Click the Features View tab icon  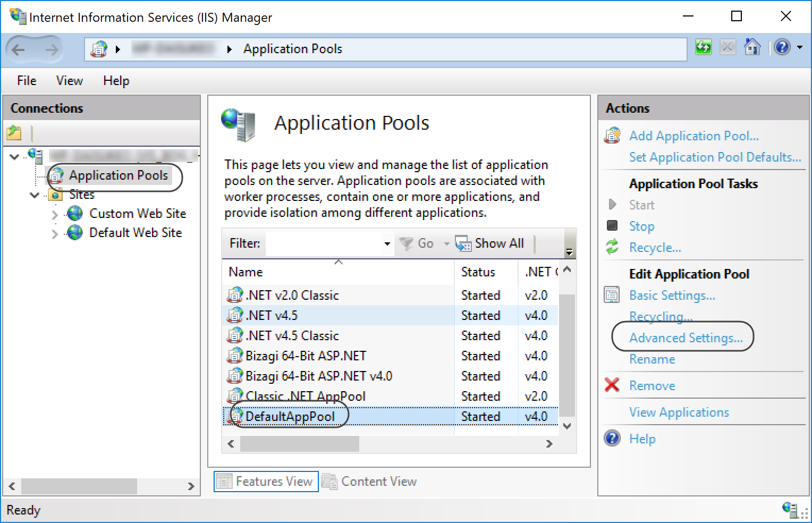tap(224, 482)
